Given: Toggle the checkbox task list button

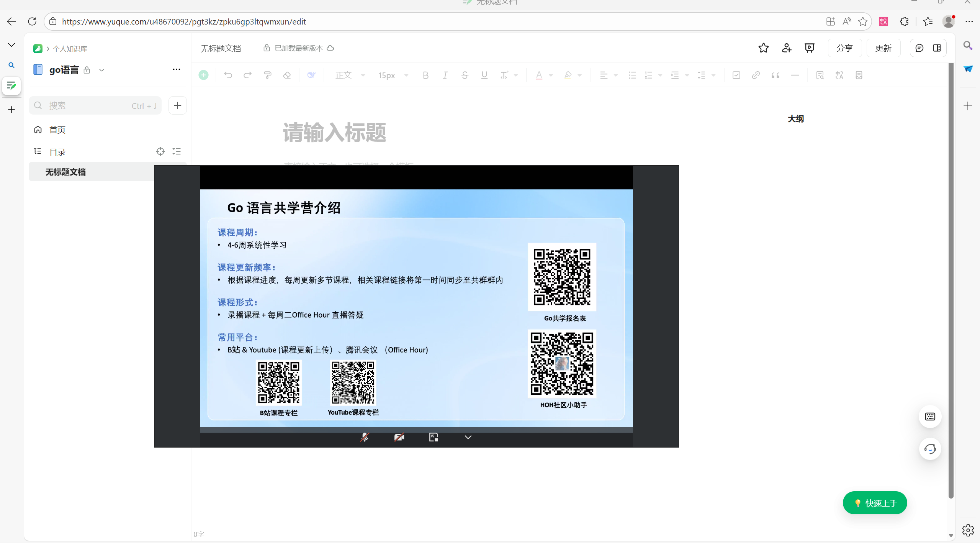Looking at the screenshot, I should [x=736, y=75].
